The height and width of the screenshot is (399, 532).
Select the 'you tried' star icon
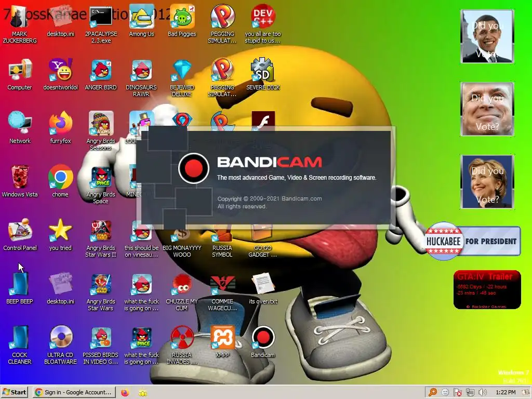click(60, 235)
